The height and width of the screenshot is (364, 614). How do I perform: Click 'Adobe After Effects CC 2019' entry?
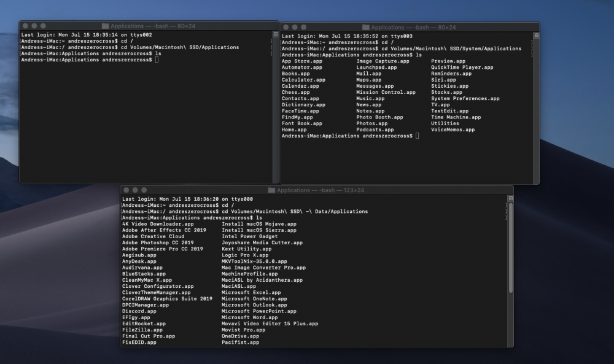(164, 230)
